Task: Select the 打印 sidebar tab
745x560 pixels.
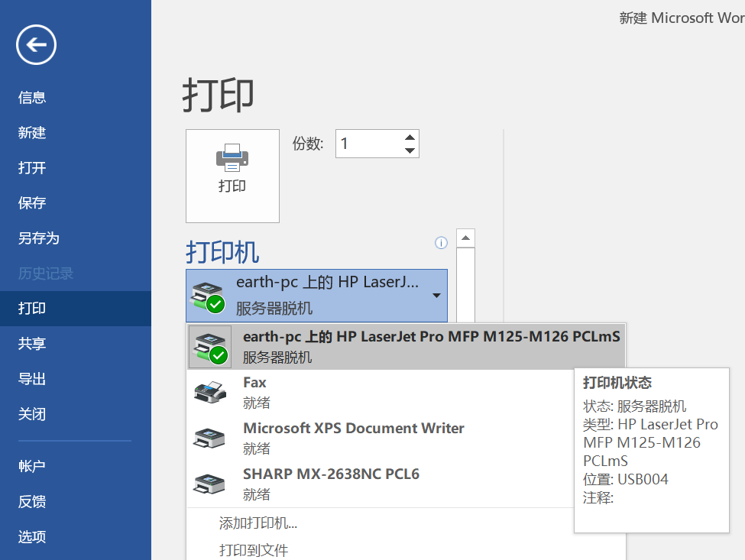Action: click(76, 308)
